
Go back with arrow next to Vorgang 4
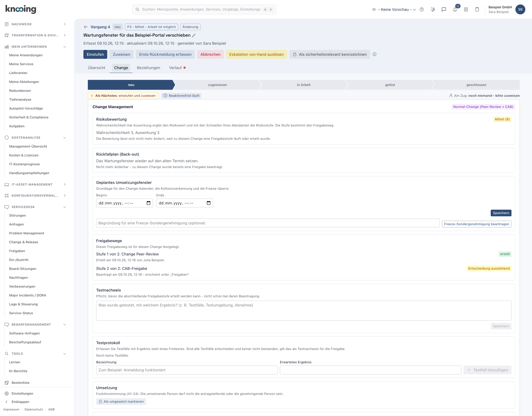(x=86, y=27)
